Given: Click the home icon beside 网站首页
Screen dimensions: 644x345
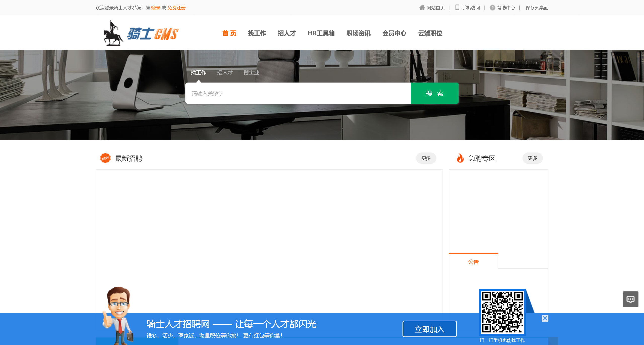Looking at the screenshot, I should coord(422,8).
